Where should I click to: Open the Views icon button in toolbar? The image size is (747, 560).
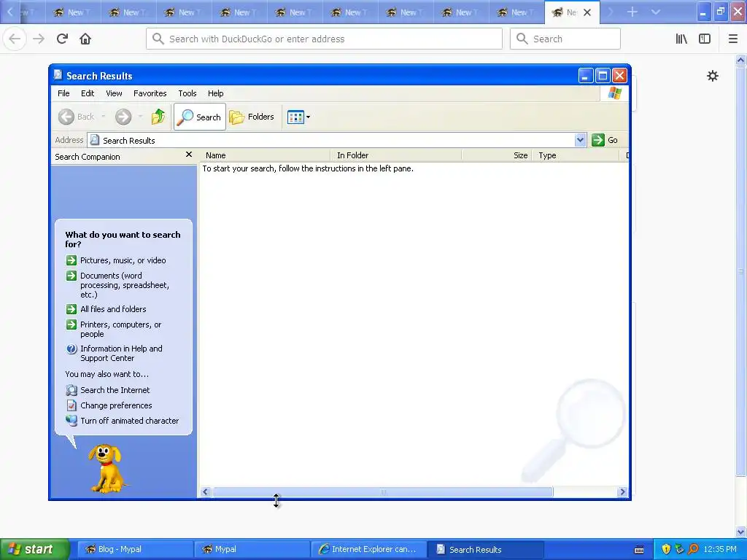tap(295, 117)
